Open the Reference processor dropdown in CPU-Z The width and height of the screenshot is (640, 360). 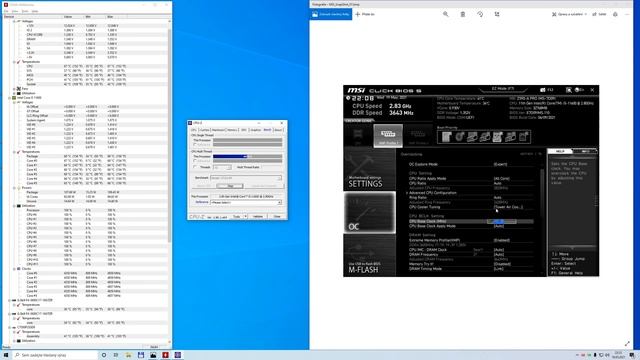[x=246, y=202]
